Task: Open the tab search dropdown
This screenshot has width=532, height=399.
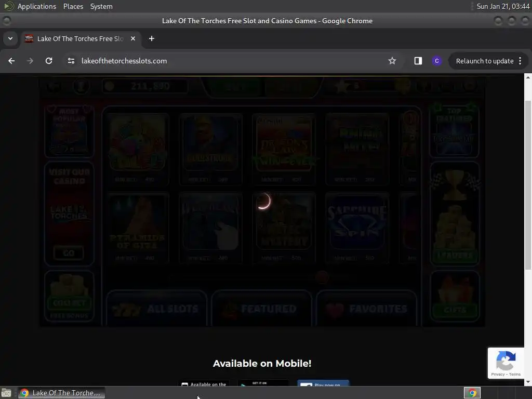Action: [10, 38]
